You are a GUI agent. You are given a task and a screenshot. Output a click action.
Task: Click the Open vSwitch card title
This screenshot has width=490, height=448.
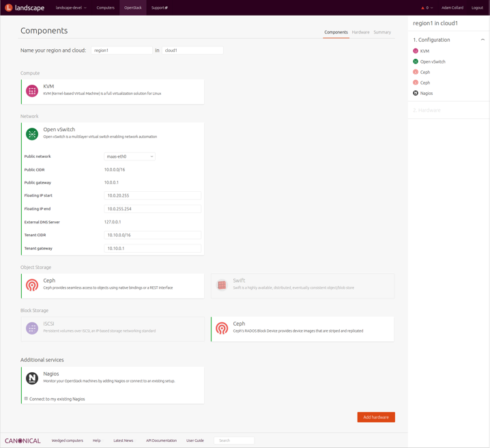(59, 130)
